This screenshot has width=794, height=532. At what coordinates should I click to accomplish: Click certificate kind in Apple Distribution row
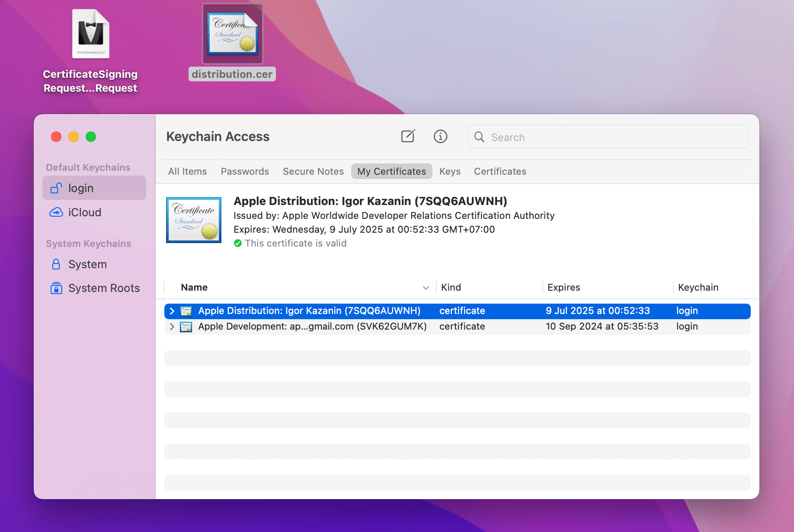[x=462, y=311]
